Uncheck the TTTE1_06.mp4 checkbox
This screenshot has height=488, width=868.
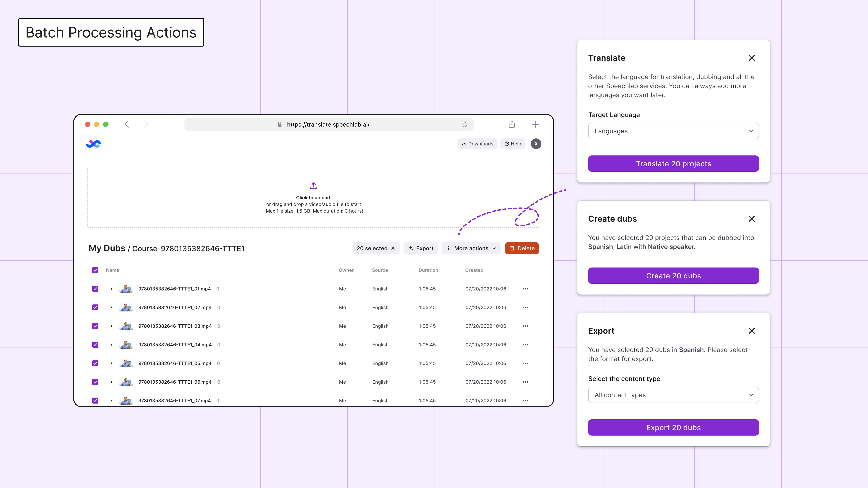pos(95,382)
